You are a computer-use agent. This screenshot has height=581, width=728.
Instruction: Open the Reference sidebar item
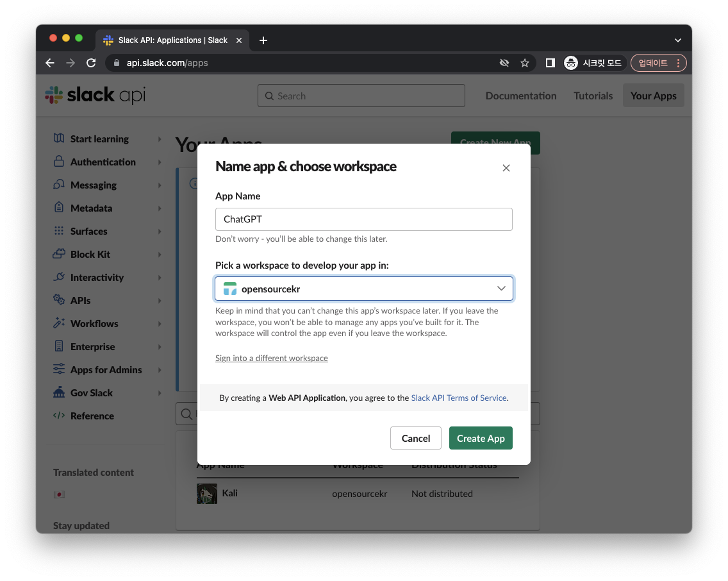pos(92,416)
